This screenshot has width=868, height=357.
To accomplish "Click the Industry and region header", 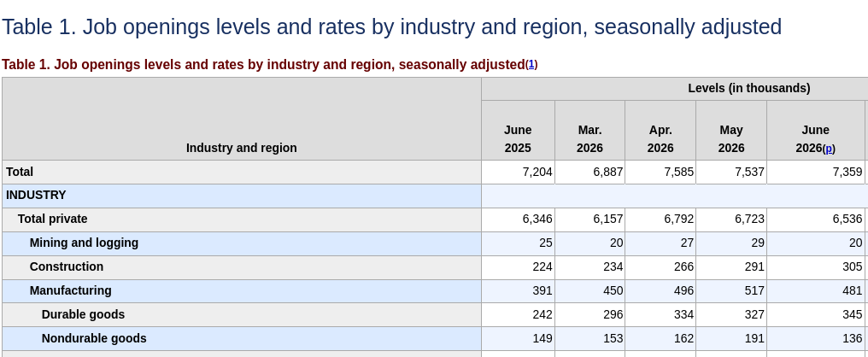I will pos(242,149).
